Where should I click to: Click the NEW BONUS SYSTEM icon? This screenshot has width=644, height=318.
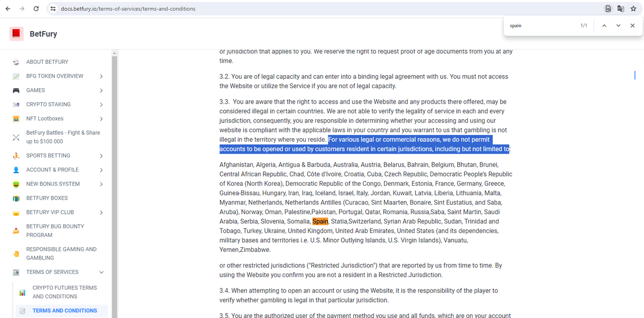tap(16, 184)
